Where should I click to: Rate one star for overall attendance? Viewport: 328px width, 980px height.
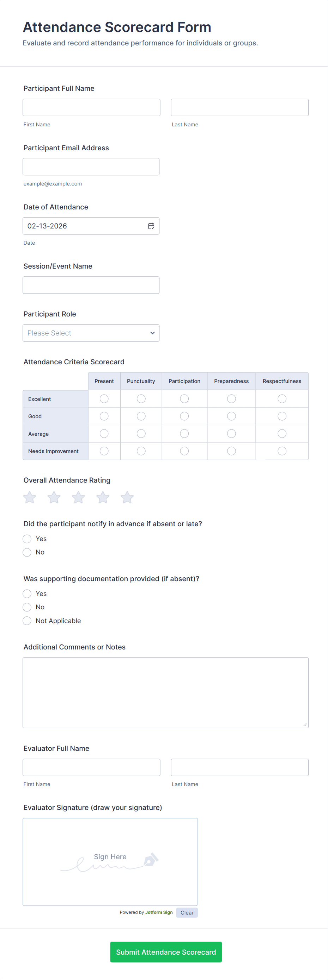point(30,497)
